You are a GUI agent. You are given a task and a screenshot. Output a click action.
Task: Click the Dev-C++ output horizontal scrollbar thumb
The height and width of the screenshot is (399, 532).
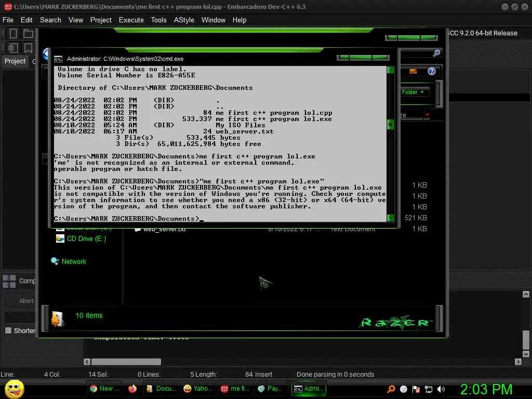[126, 362]
